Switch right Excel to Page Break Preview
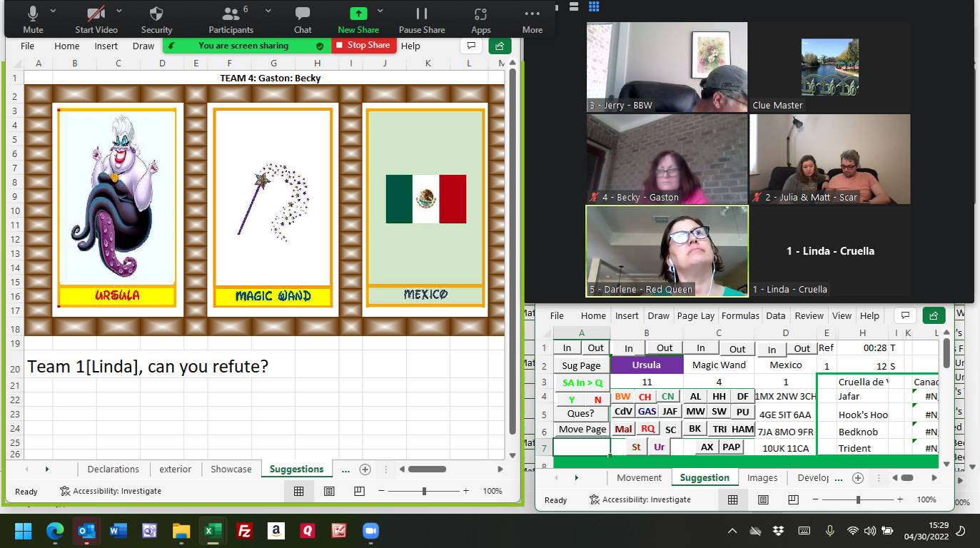The width and height of the screenshot is (980, 548). tap(792, 499)
